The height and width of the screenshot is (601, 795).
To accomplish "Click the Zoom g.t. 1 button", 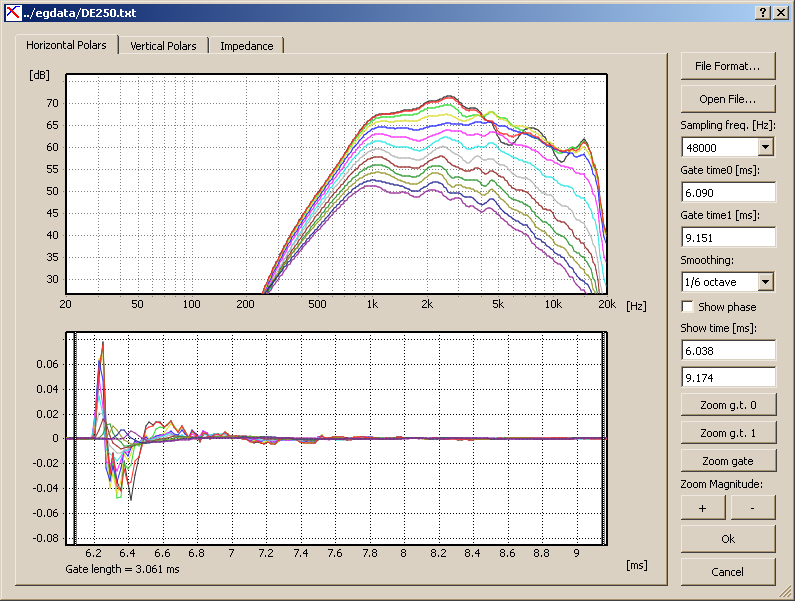I will point(728,433).
